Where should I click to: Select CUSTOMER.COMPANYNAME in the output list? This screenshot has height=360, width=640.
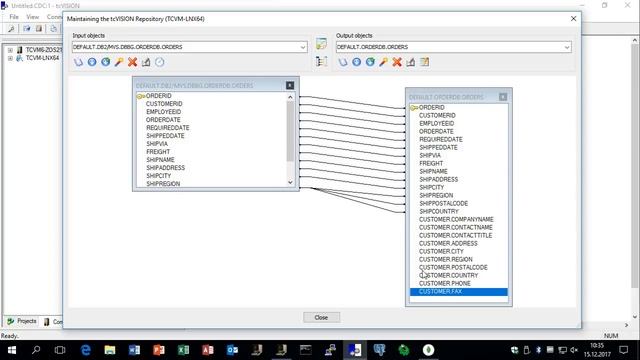[456, 219]
